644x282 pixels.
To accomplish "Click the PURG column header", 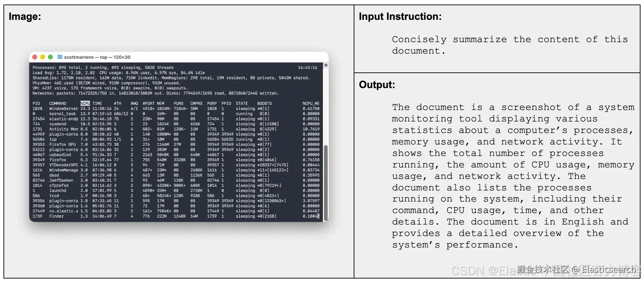I will 179,103.
